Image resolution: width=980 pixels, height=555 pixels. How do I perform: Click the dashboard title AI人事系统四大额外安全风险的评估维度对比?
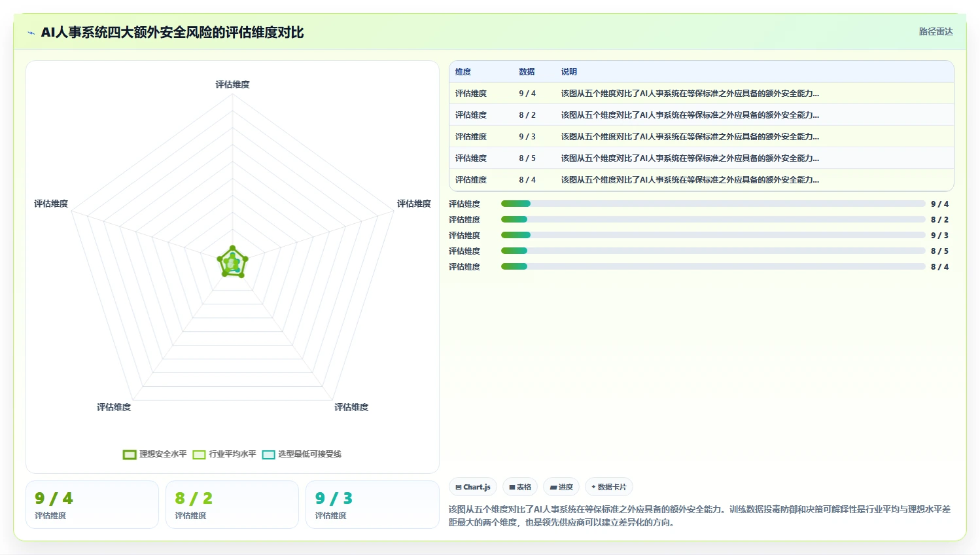[x=172, y=33]
